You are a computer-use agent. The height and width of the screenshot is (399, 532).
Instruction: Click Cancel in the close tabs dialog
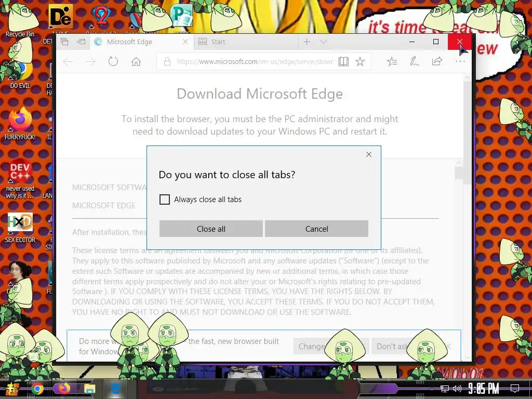(x=316, y=229)
